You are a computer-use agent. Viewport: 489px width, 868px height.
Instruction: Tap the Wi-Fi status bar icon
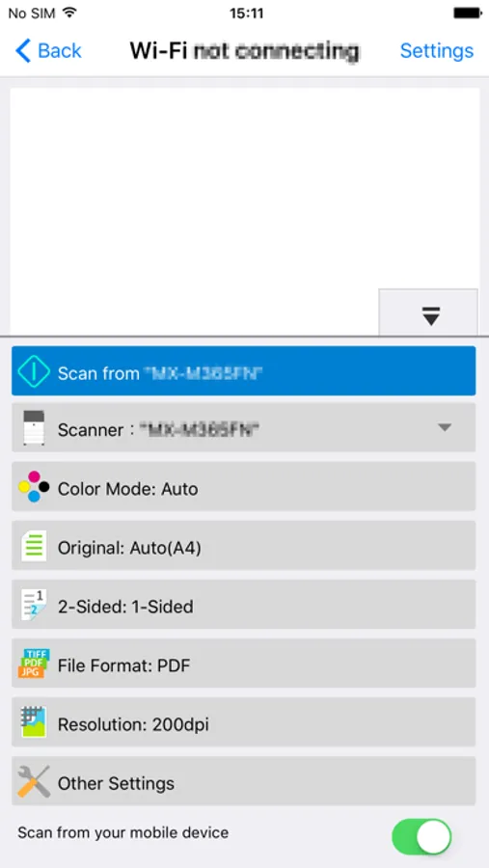[69, 13]
